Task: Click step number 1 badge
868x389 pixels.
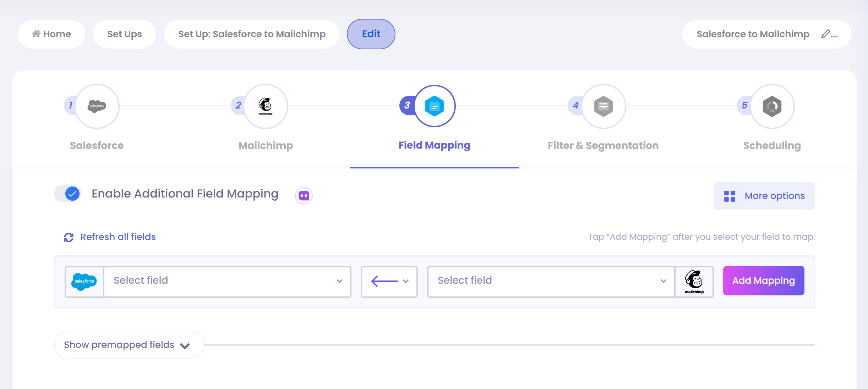Action: pos(70,105)
